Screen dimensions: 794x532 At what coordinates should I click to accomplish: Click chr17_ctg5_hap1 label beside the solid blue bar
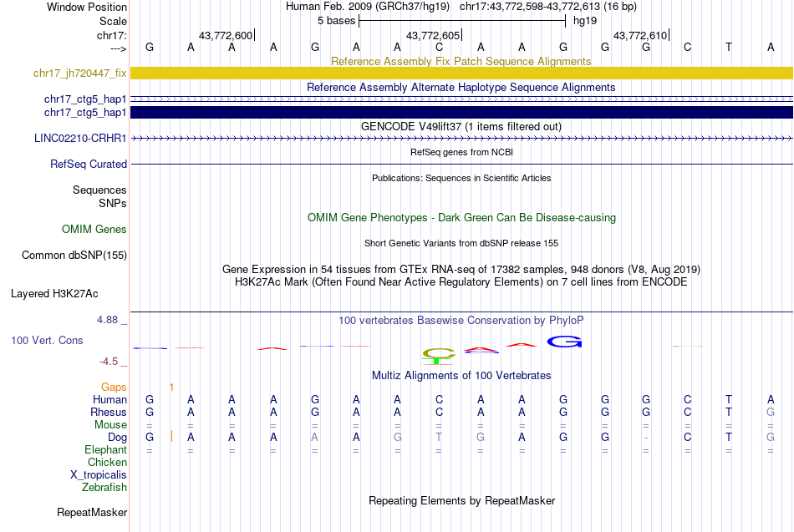tap(85, 113)
